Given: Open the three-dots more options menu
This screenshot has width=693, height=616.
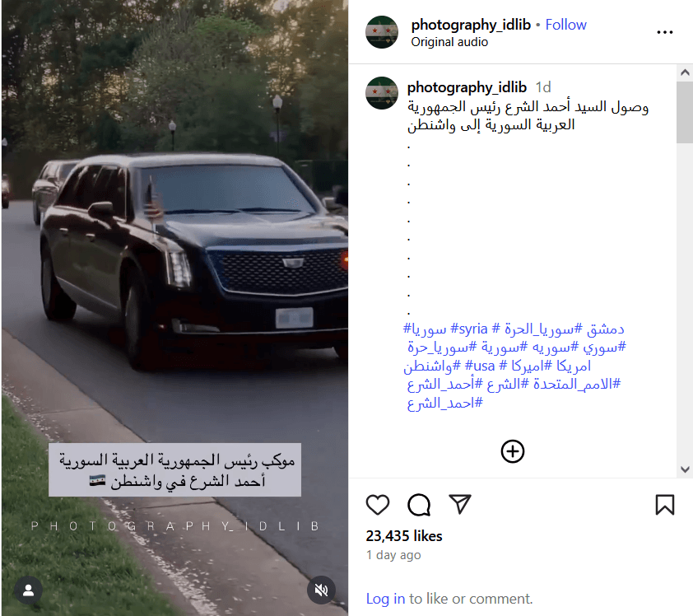Looking at the screenshot, I should (664, 32).
